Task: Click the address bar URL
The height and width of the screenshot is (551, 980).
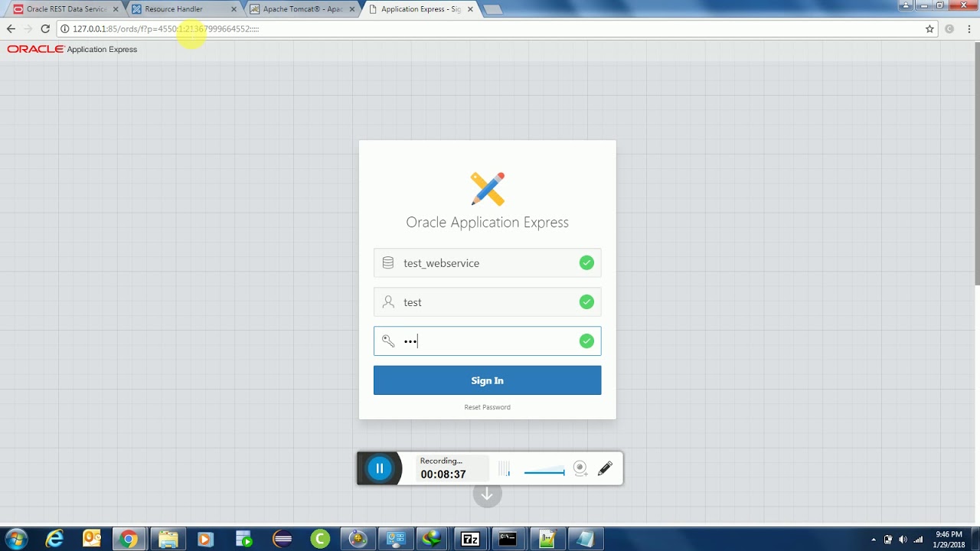Action: 165,29
